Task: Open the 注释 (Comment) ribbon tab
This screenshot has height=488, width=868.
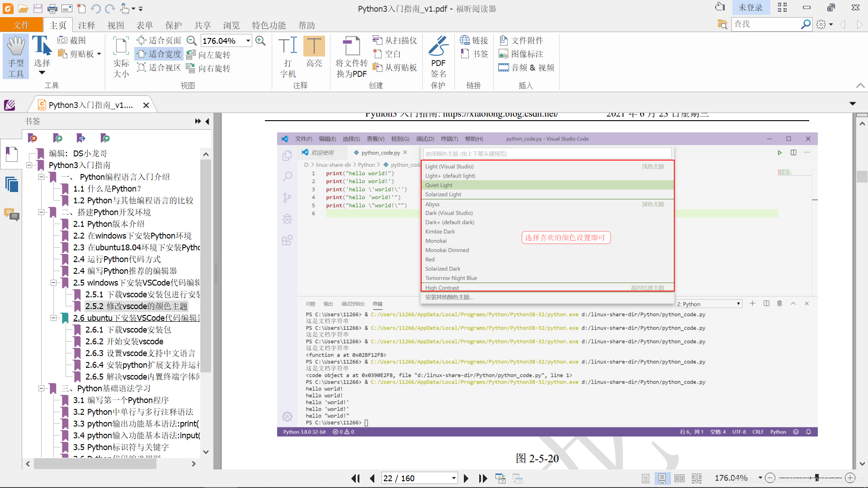Action: click(x=86, y=25)
